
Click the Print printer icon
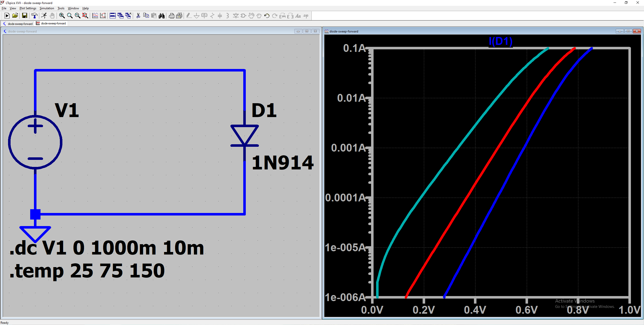click(x=172, y=16)
